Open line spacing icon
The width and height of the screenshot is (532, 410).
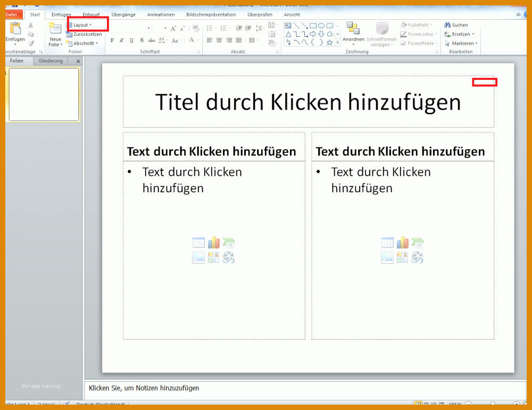[259, 29]
